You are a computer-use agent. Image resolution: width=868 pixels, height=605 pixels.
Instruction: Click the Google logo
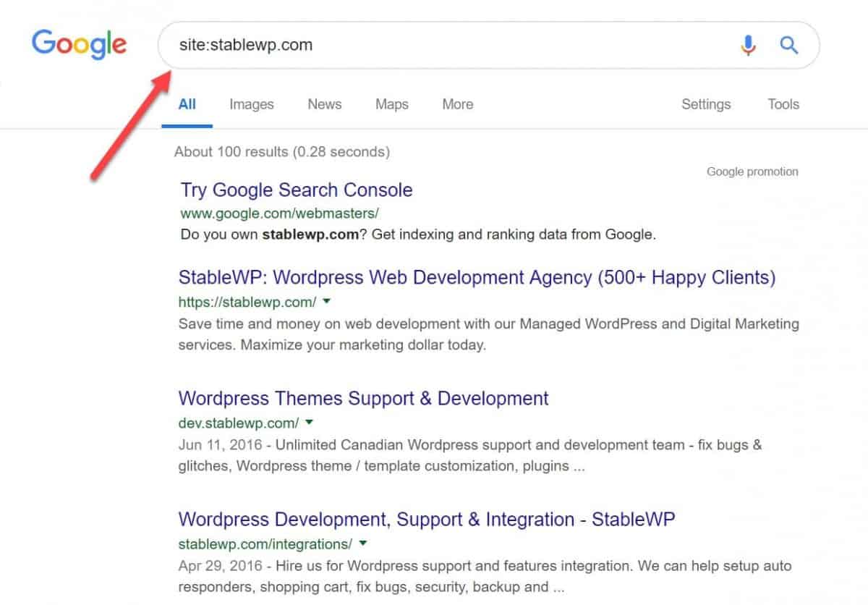point(80,45)
